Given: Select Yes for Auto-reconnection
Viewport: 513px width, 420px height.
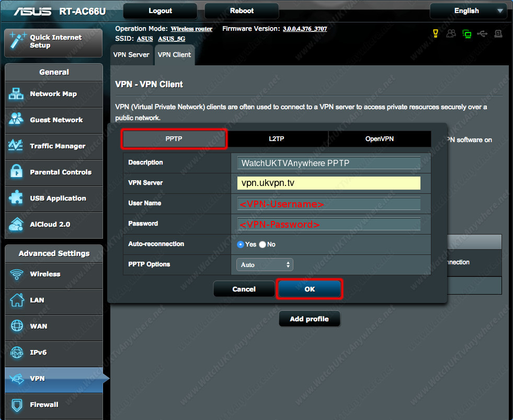Looking at the screenshot, I should (x=241, y=244).
